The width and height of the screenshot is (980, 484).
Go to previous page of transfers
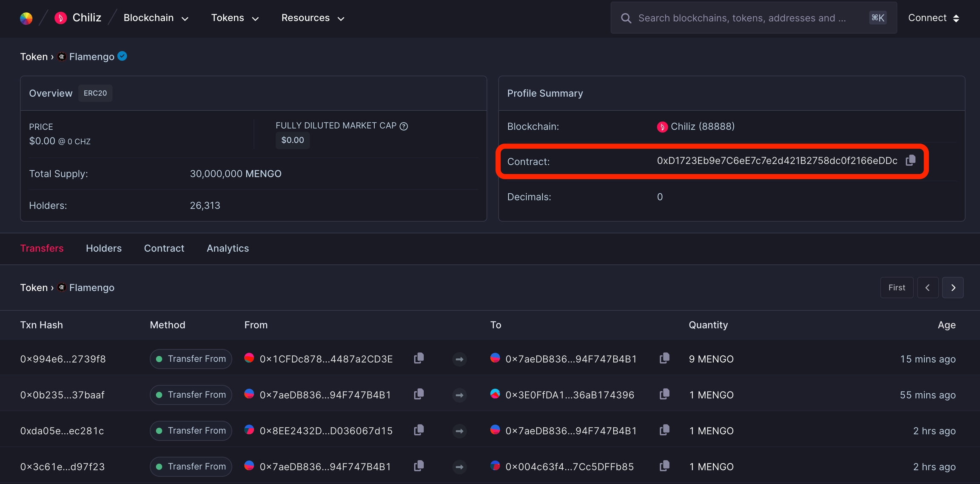click(928, 288)
